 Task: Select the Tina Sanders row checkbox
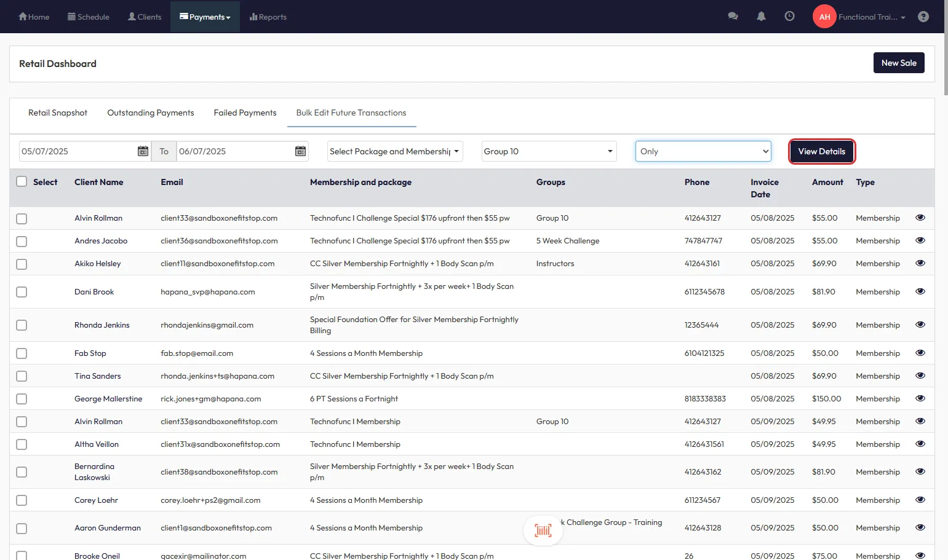pos(22,376)
